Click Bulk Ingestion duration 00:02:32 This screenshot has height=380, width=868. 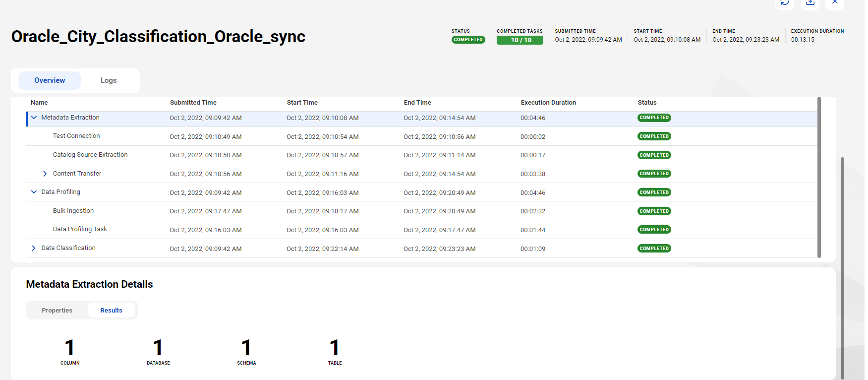coord(533,211)
